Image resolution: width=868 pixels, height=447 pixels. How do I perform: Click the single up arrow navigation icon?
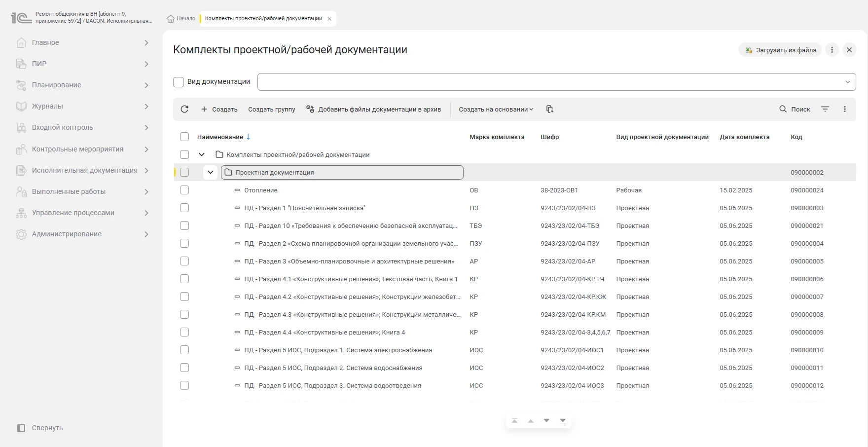tap(531, 421)
